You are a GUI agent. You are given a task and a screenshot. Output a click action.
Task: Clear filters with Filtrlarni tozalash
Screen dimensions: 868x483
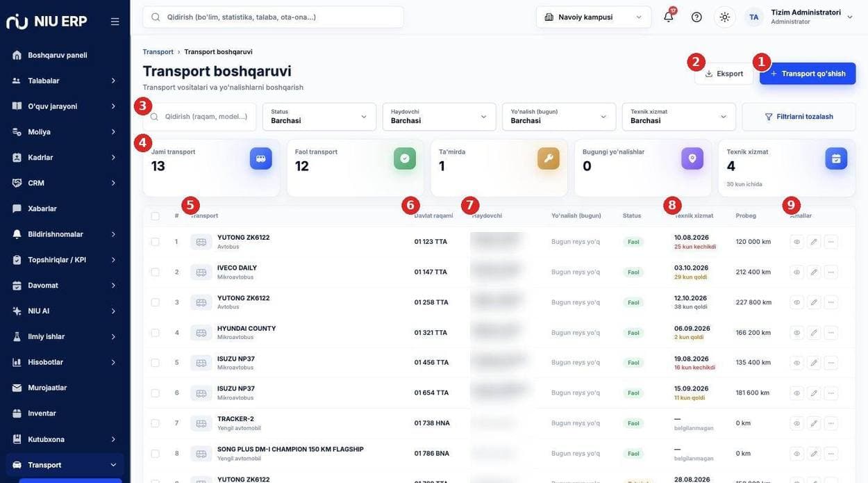799,117
